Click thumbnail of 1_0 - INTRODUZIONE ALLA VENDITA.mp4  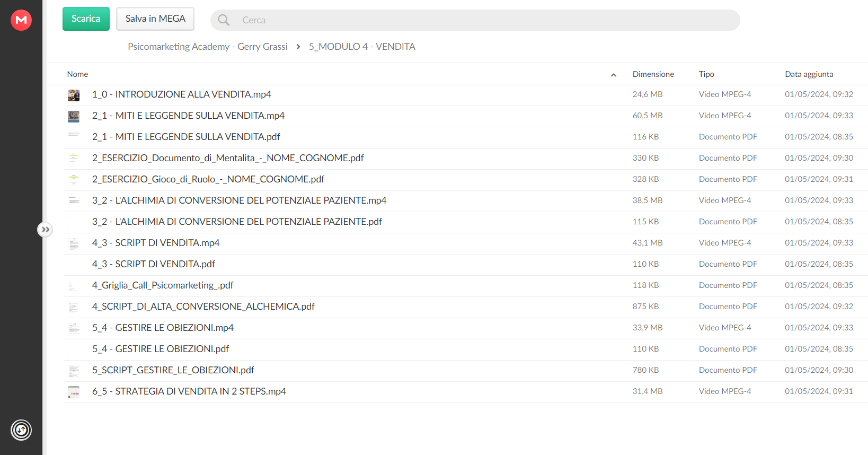click(74, 95)
